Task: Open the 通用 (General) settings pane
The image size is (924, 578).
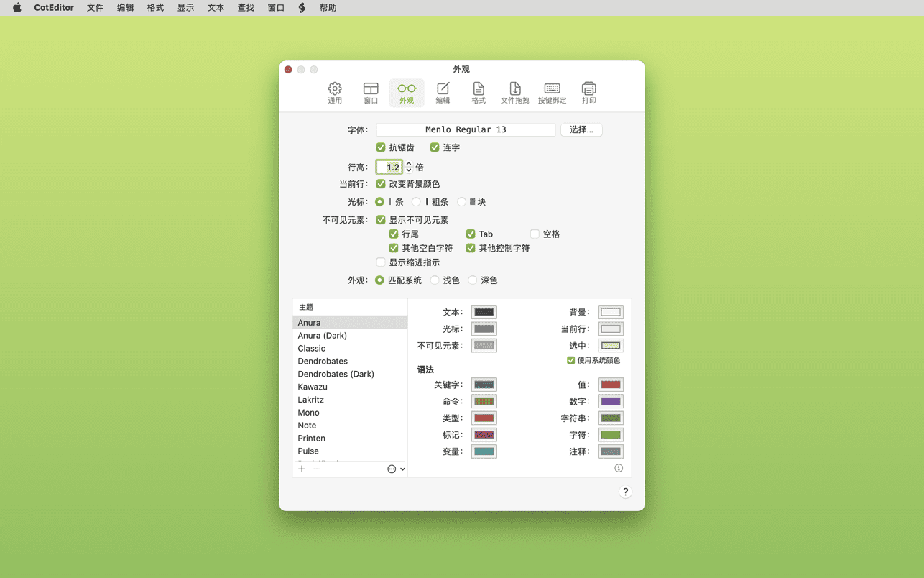Action: (x=335, y=93)
